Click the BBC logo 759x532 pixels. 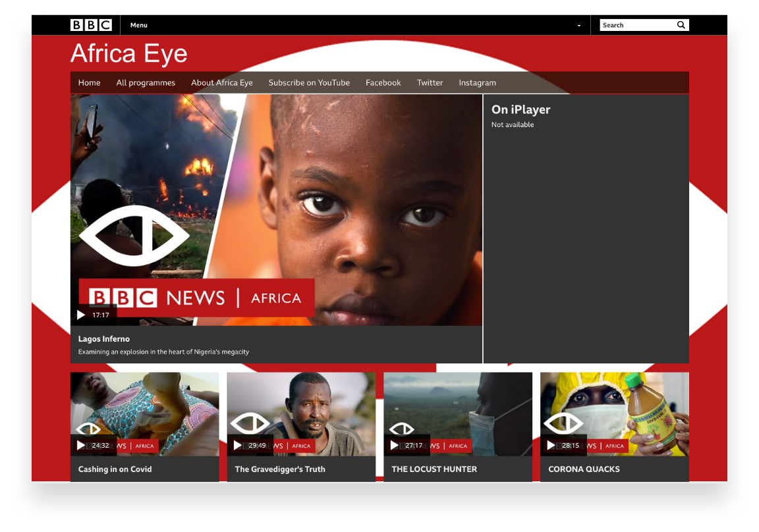(91, 25)
